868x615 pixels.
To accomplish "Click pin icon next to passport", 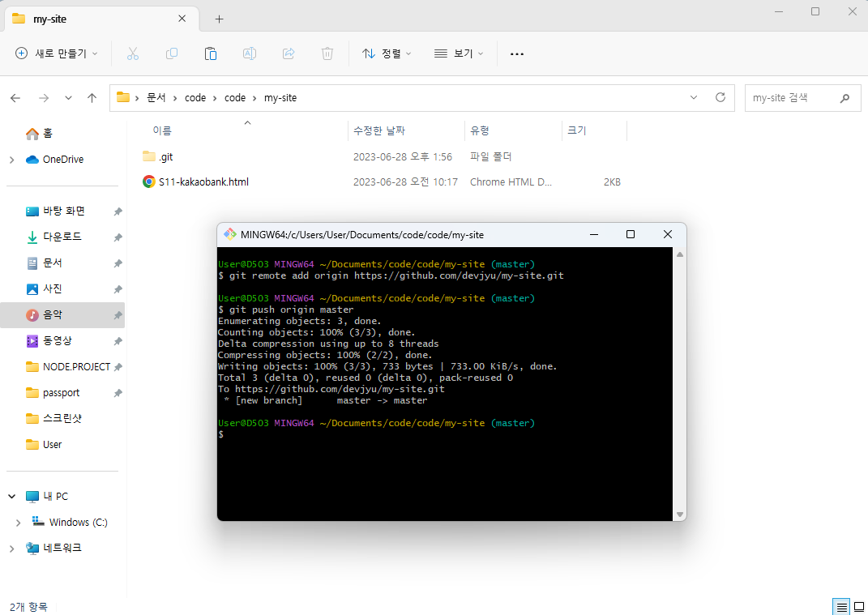I will [118, 393].
